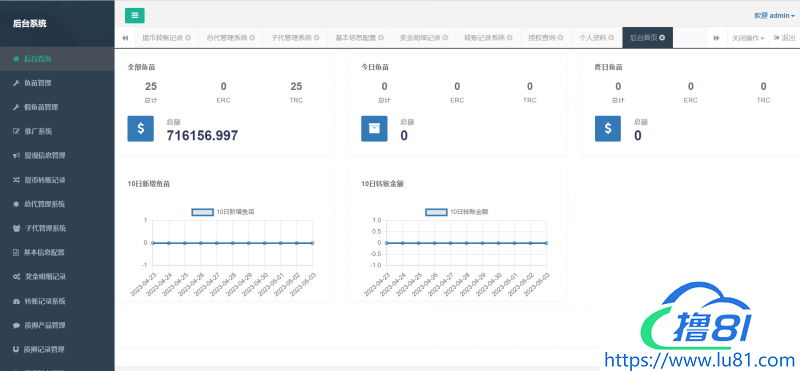Viewport: 800px width, 371px height.
Task: Click the 后台系统 sidebar title
Action: [x=30, y=23]
